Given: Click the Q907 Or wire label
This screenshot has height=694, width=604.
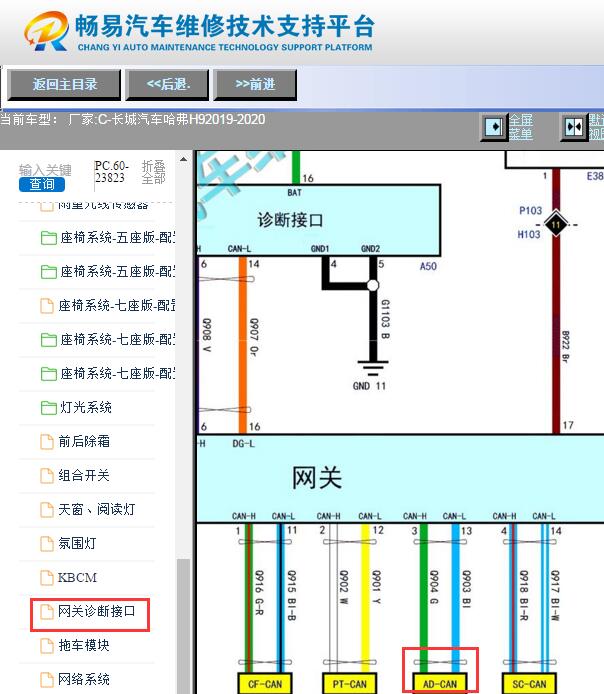Looking at the screenshot, I should click(x=254, y=337).
